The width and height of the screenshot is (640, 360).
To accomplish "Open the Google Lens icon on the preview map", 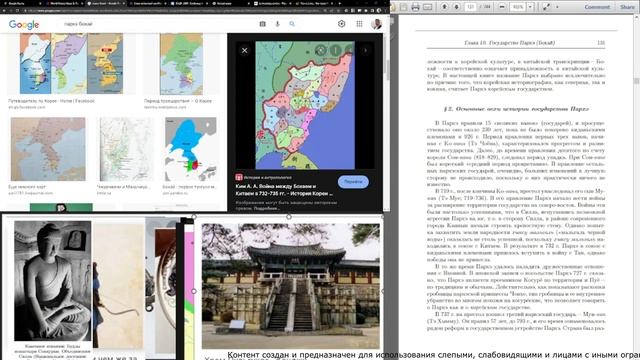I will pos(321,50).
